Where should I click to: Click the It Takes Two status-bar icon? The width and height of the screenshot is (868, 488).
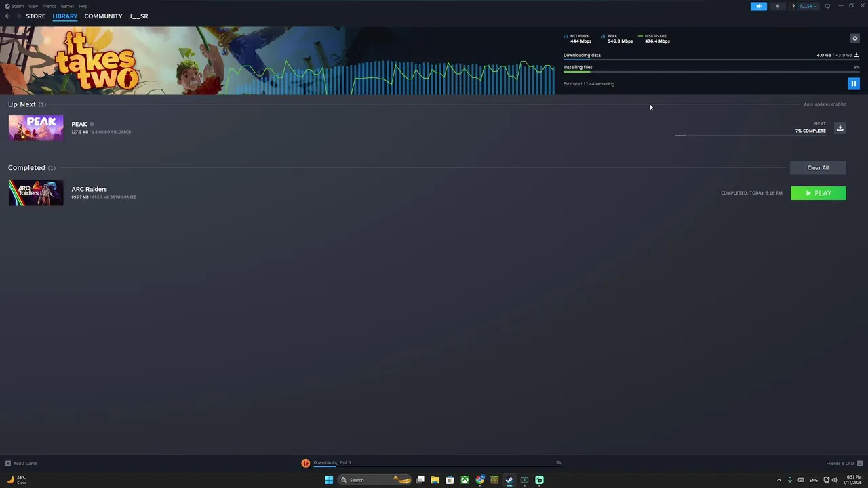305,463
